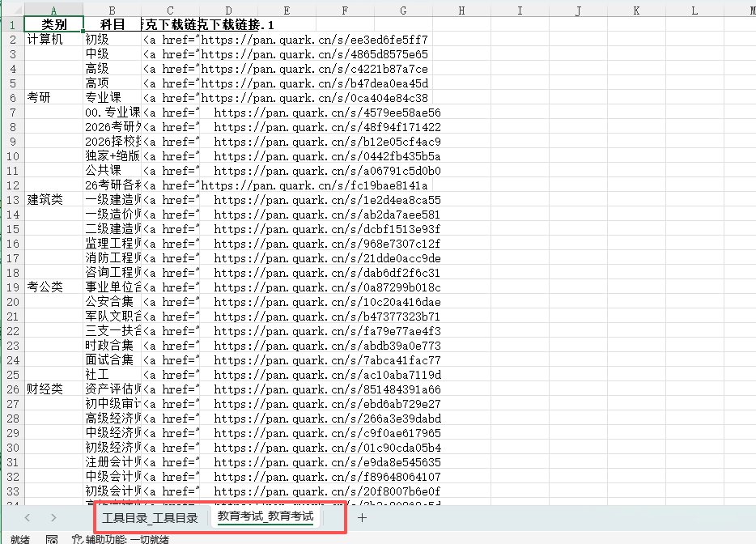Click the macro record icon in status bar
This screenshot has width=756, height=544.
coord(52,539)
